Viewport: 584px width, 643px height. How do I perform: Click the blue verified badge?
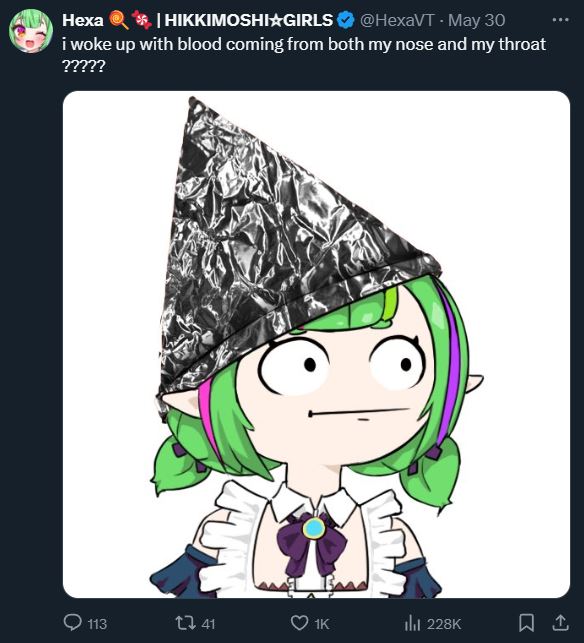pyautogui.click(x=345, y=20)
